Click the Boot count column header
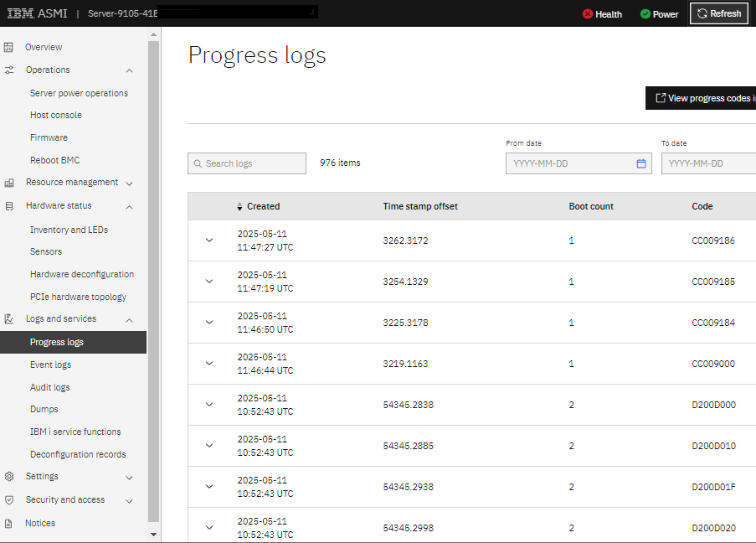The height and width of the screenshot is (543, 756). pyautogui.click(x=591, y=207)
